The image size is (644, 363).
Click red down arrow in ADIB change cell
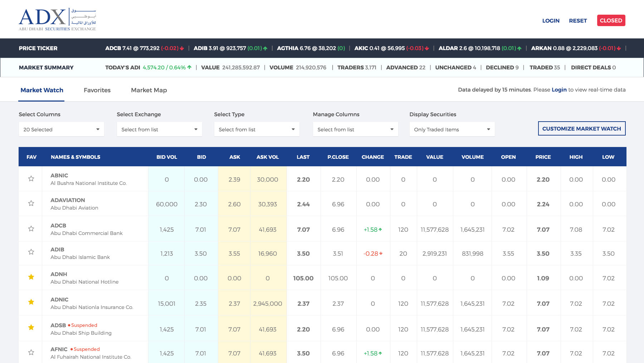[x=381, y=254]
